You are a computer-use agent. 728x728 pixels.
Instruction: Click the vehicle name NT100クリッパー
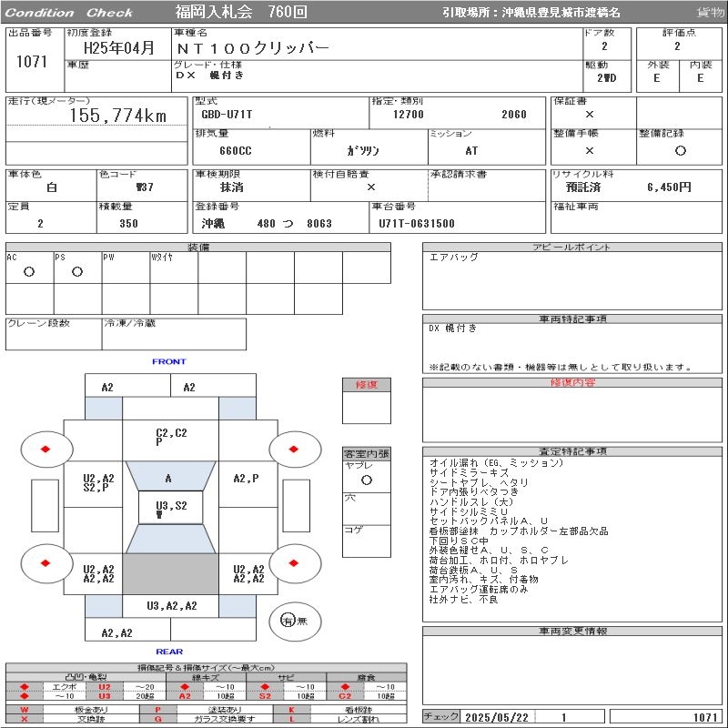pos(253,48)
